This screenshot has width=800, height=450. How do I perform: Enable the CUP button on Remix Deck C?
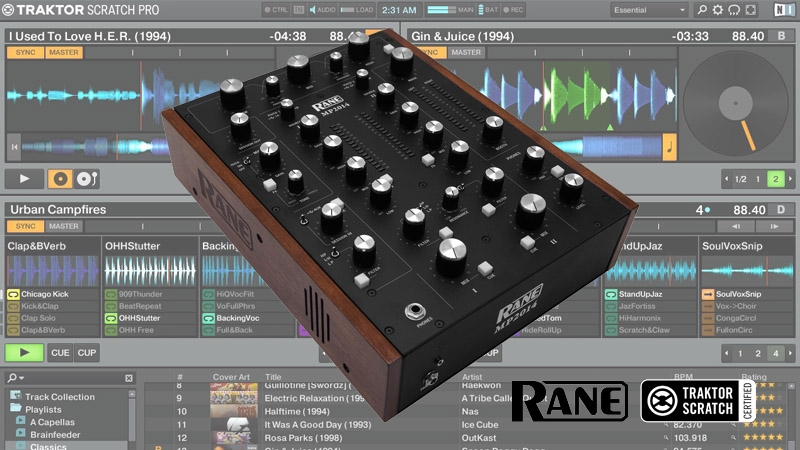(87, 353)
